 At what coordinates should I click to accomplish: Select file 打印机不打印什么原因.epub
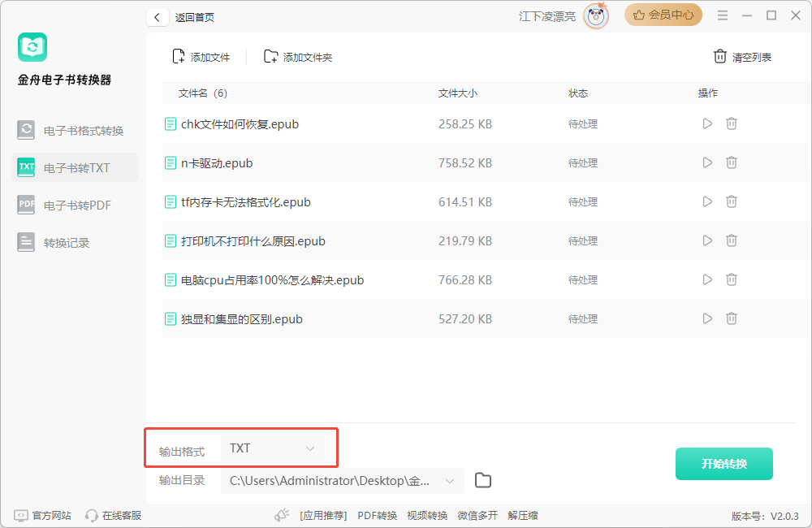(253, 241)
